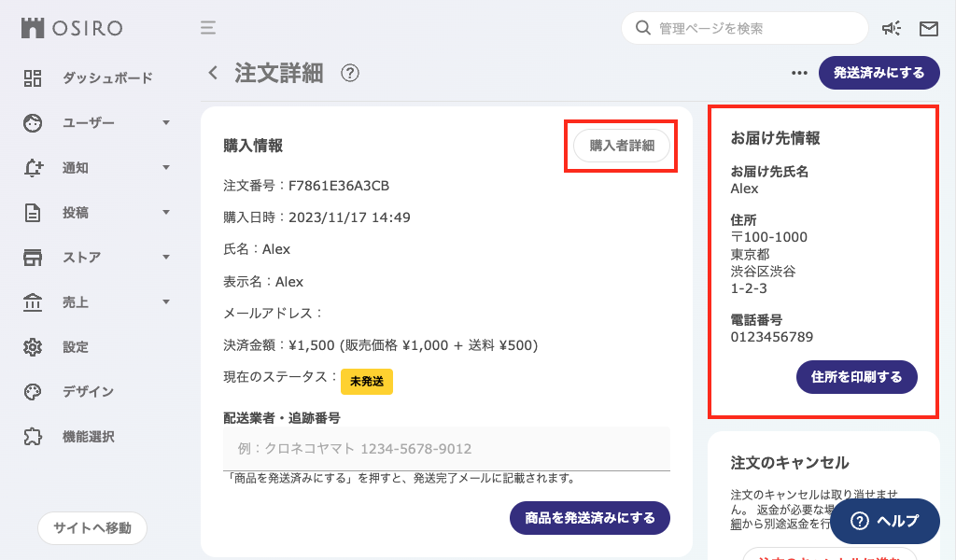Expand the 売上 submenu arrow
956x560 pixels.
(x=166, y=302)
